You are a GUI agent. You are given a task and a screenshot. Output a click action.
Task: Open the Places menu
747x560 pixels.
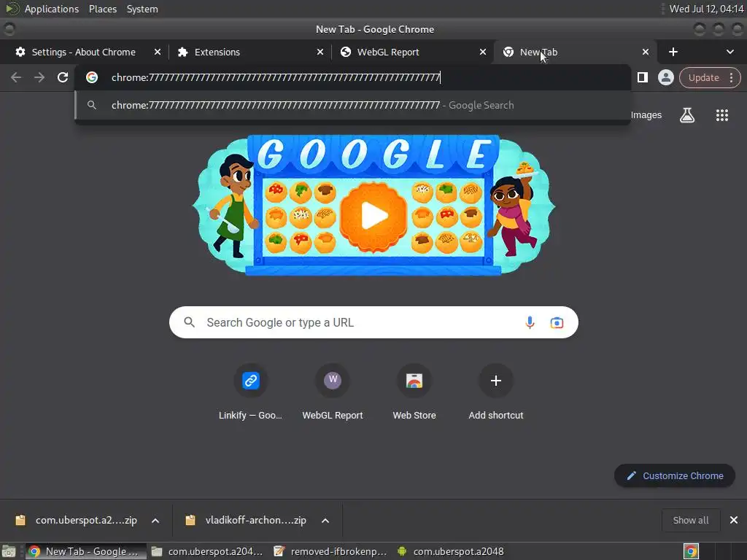tap(103, 9)
